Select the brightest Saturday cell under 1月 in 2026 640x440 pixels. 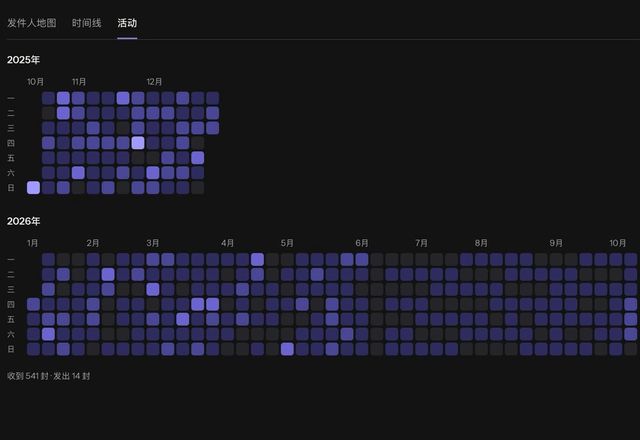click(48, 334)
